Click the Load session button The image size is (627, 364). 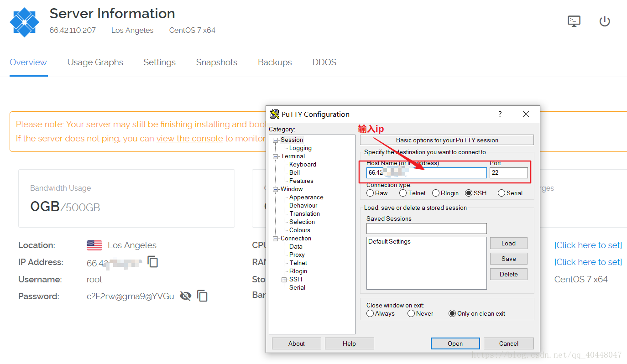(x=509, y=243)
